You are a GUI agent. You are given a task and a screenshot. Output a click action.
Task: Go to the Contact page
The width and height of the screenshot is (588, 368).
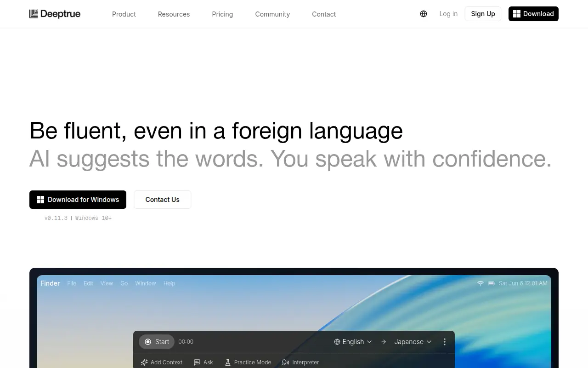pyautogui.click(x=324, y=14)
